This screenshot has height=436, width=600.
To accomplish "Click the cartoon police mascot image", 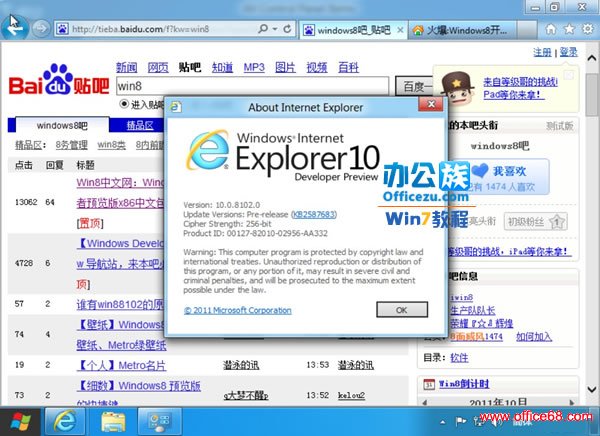I will (457, 88).
